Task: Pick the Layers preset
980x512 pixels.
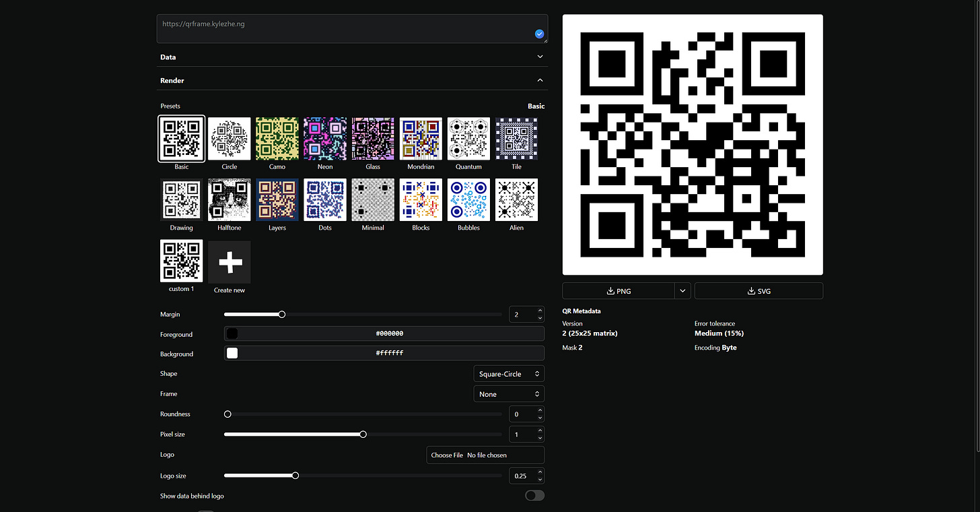Action: pos(277,199)
